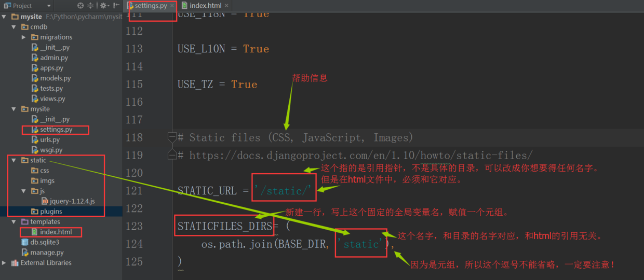The height and width of the screenshot is (280, 644).
Task: Select the templates folder icon
Action: (x=25, y=221)
